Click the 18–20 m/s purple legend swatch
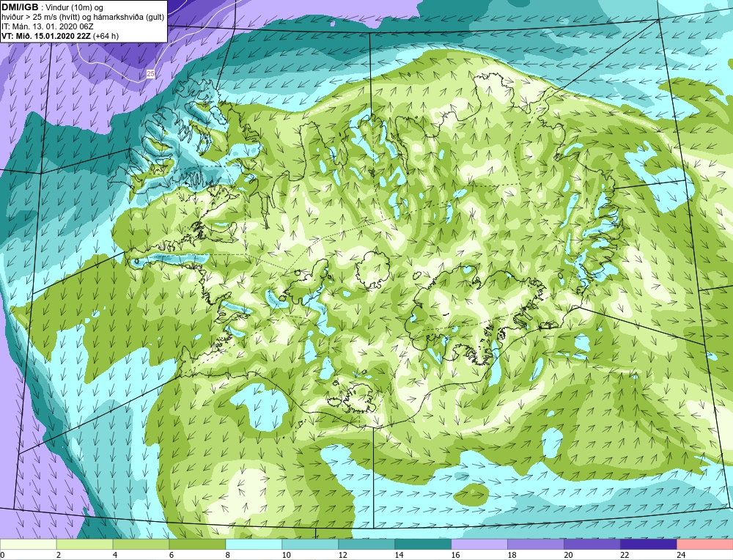This screenshot has width=733, height=560. point(536,545)
